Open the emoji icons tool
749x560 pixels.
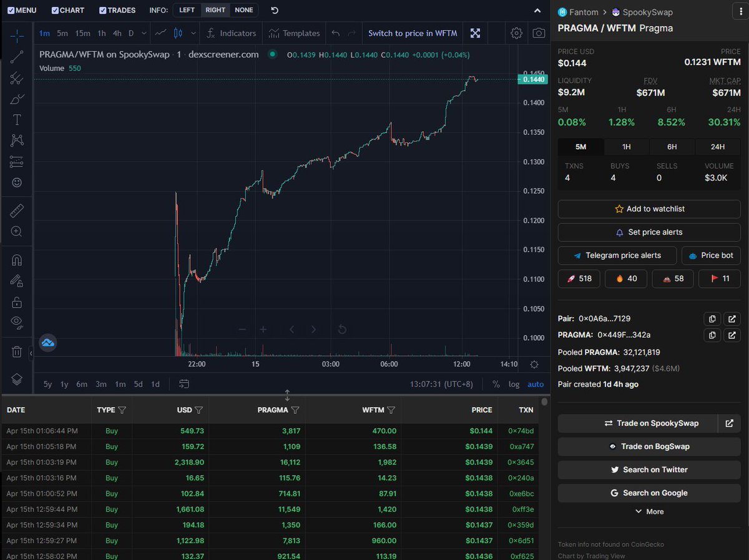click(17, 182)
